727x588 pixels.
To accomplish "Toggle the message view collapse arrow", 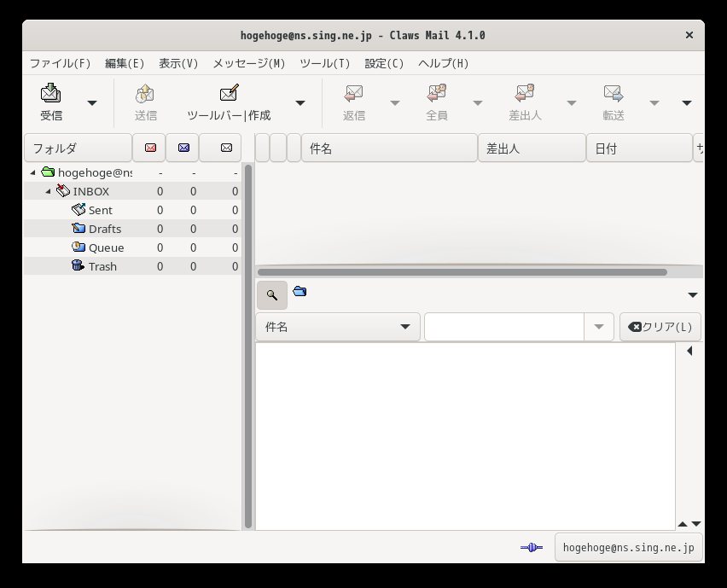I will (x=689, y=351).
